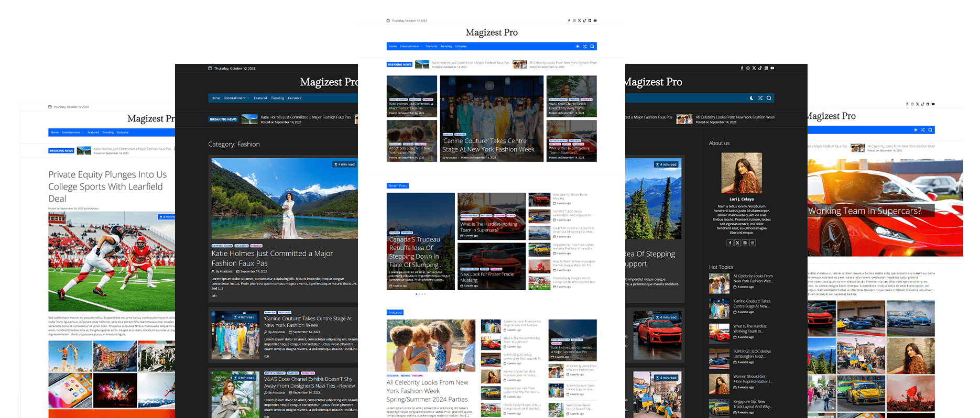Click calendar icon beside date in left dark page
Screen dimensions: 980x418
(210, 68)
